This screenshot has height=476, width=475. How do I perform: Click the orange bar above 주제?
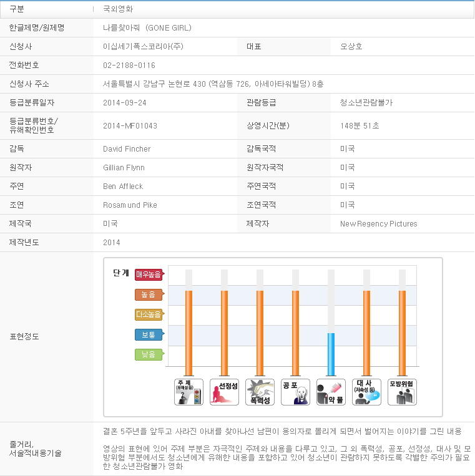[189, 333]
